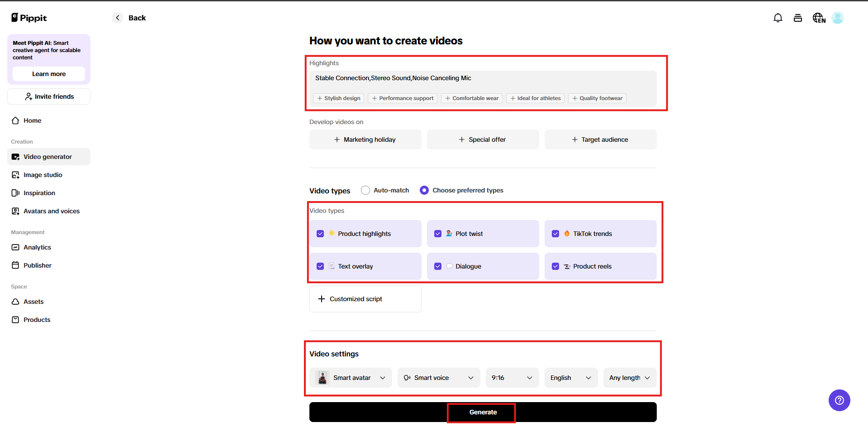This screenshot has height=427, width=868.
Task: Open the Inspiration panel
Action: click(x=40, y=192)
